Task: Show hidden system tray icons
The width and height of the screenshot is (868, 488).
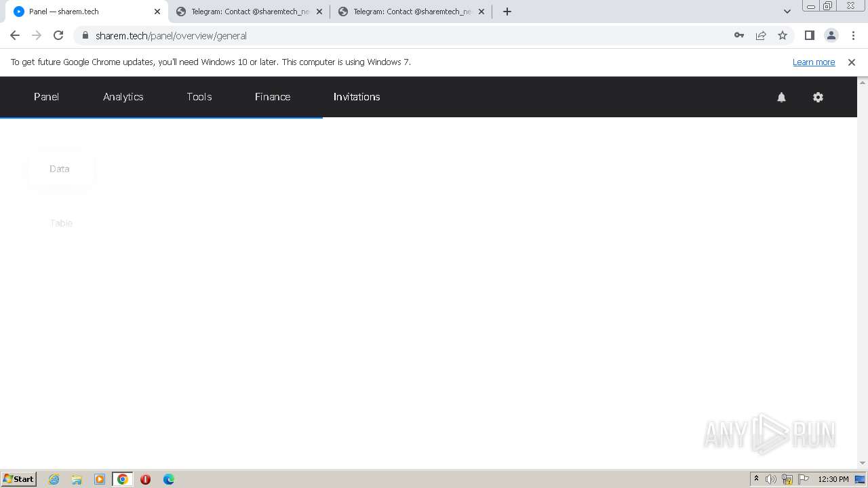Action: pos(756,479)
